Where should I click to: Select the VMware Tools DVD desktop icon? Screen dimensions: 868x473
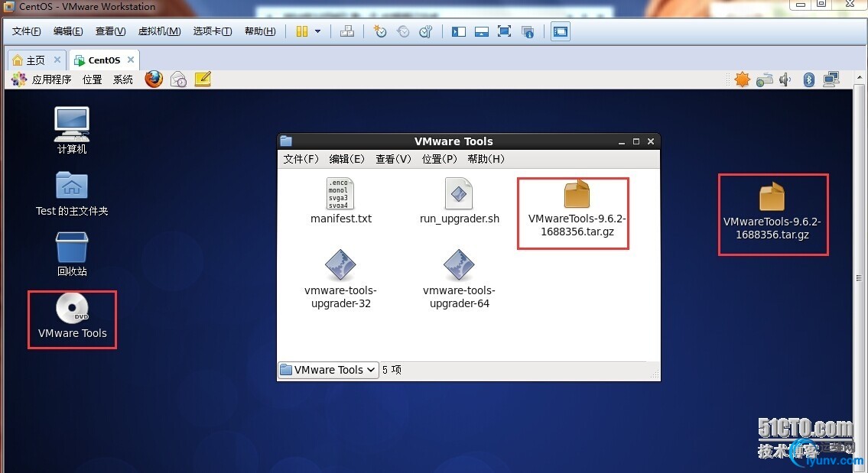(73, 316)
